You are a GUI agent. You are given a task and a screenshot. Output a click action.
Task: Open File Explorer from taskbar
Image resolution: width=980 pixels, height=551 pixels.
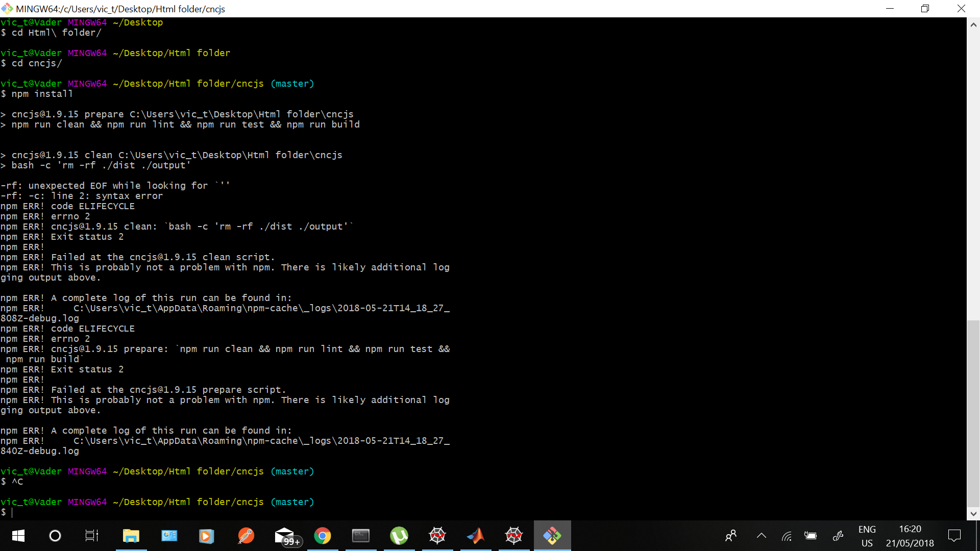(x=131, y=536)
